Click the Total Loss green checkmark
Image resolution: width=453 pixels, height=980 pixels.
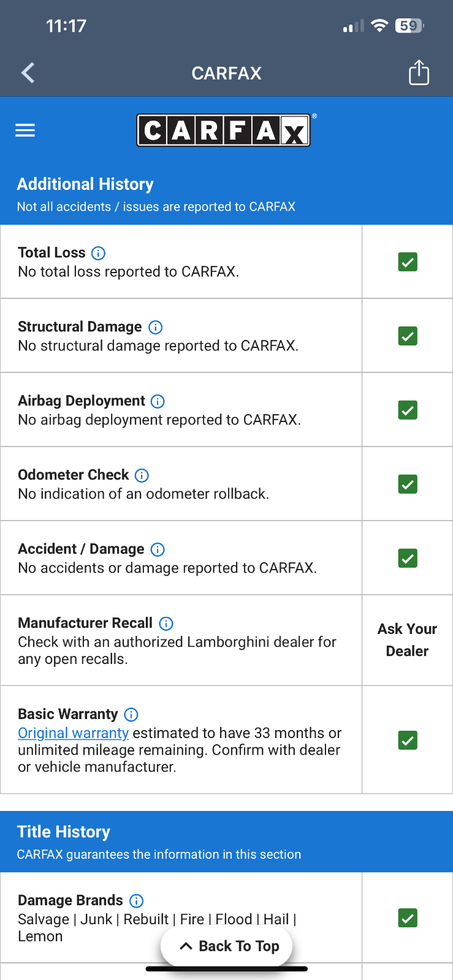(408, 262)
